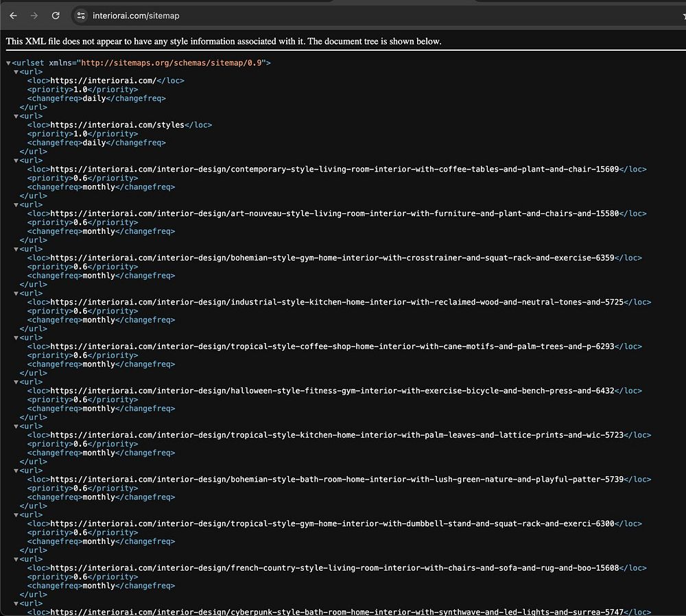The image size is (686, 616).
Task: Click the tropical-style-kitchen URL ending 5723
Action: pyautogui.click(x=337, y=435)
